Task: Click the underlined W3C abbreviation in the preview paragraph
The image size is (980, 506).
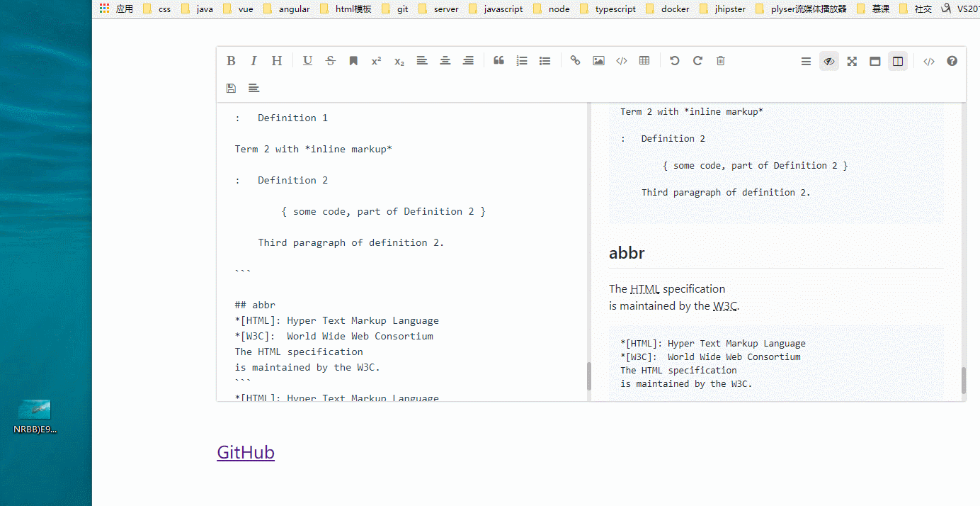Action: tap(725, 306)
